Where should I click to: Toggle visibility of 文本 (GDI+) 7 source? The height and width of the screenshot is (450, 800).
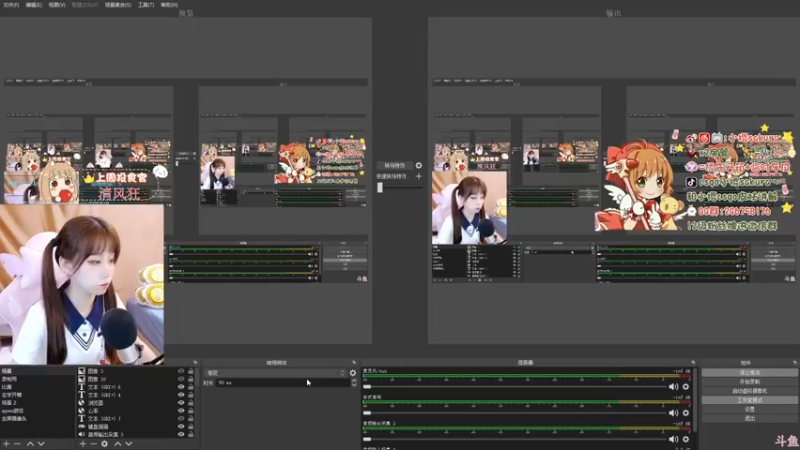point(181,418)
